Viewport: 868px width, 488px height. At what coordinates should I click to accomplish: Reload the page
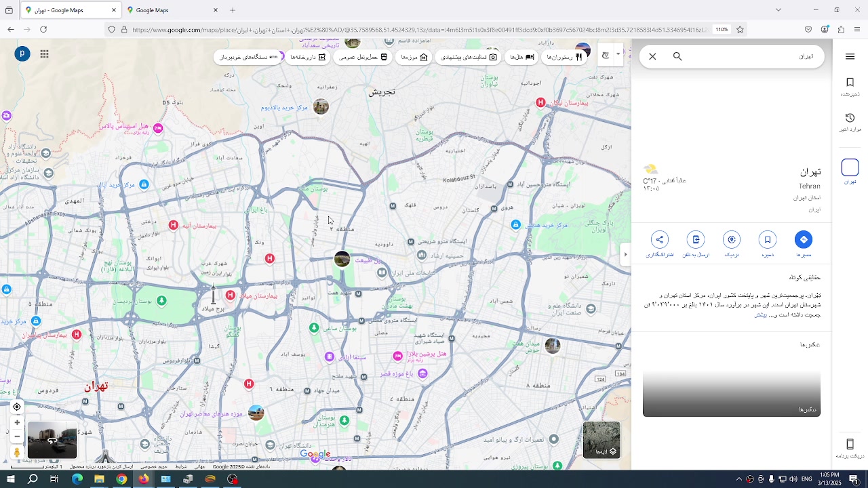(x=43, y=30)
